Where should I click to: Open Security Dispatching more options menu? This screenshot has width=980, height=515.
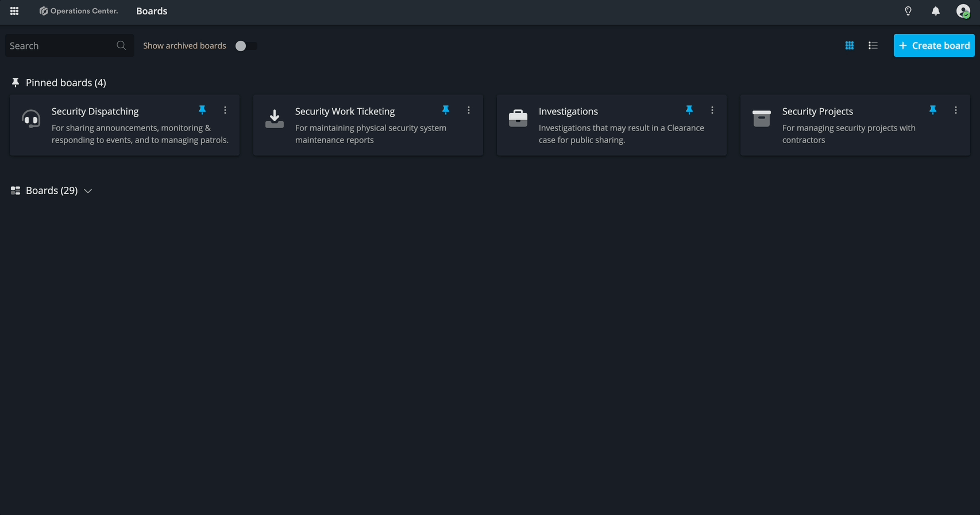point(225,110)
